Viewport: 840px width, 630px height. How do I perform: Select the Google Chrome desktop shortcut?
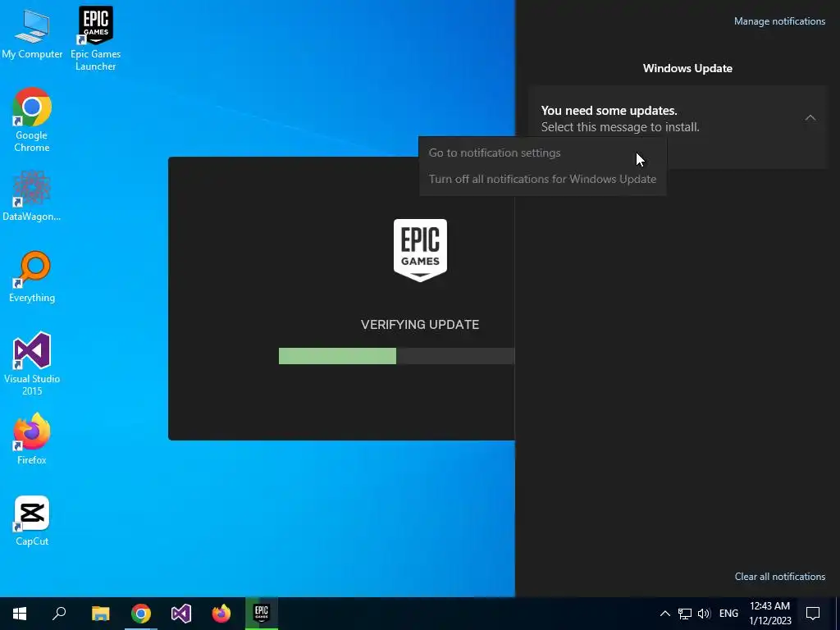[32, 120]
